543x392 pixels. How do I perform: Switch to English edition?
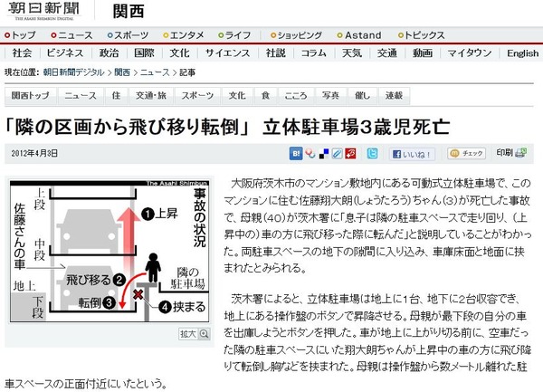pyautogui.click(x=522, y=53)
